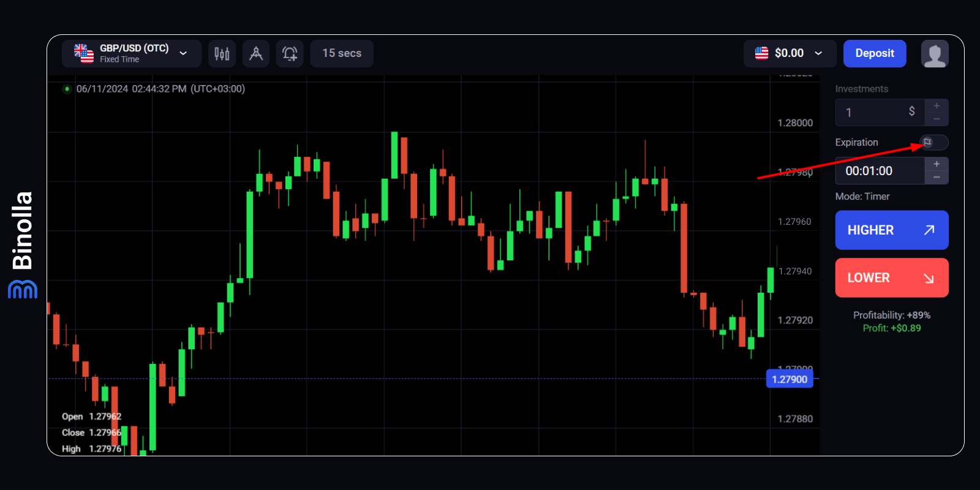This screenshot has width=980, height=490.
Task: Place a LOWER trade
Action: [891, 278]
